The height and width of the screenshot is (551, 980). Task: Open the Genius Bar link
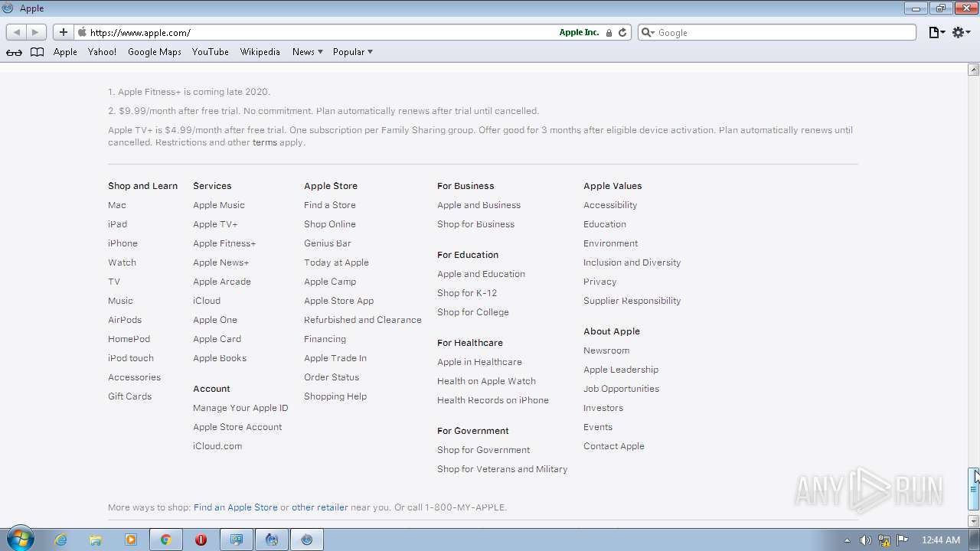(328, 243)
